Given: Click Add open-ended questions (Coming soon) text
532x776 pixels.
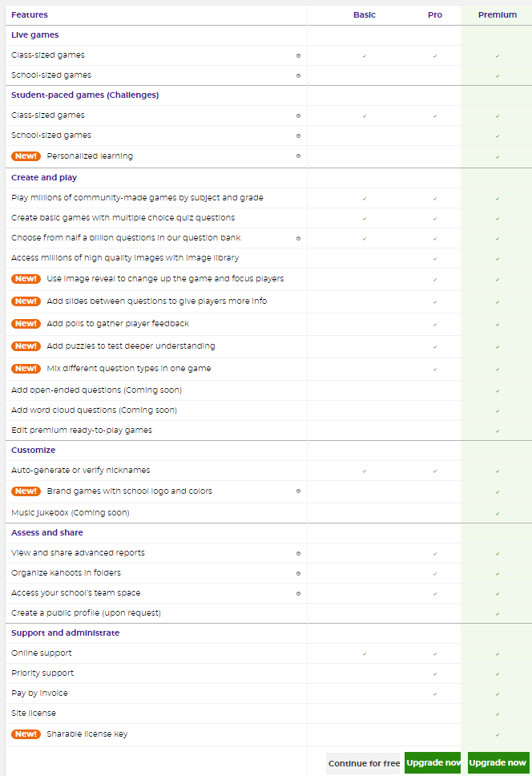Looking at the screenshot, I should 96,390.
